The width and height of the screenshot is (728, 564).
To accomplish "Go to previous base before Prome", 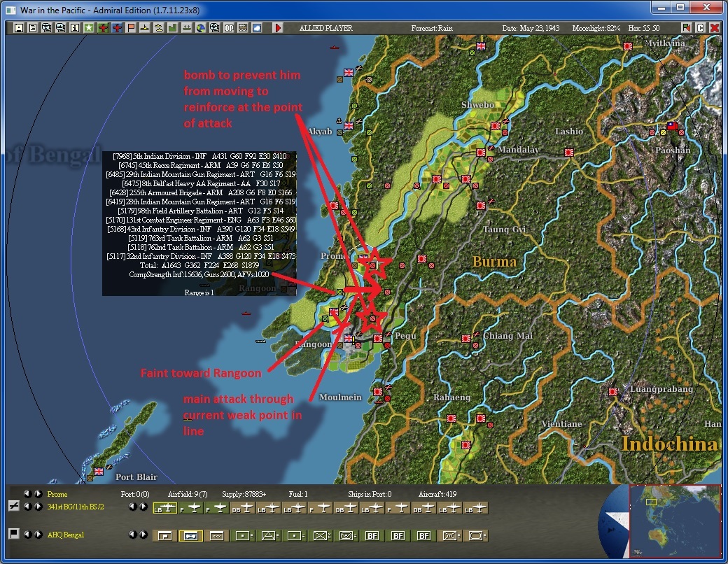I will pos(28,494).
